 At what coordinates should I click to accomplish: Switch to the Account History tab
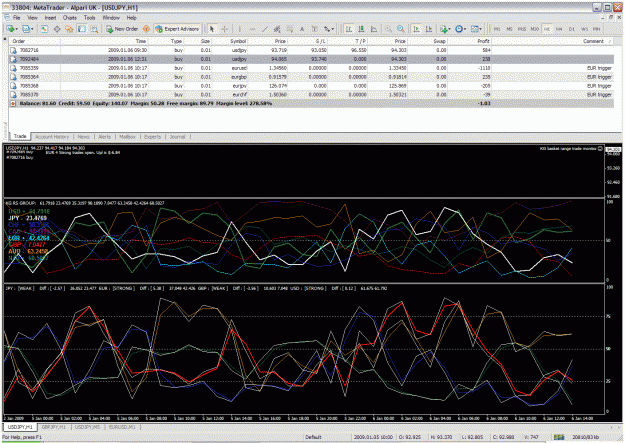[52, 137]
